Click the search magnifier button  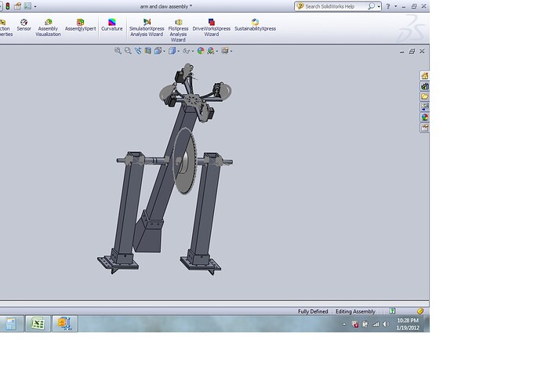(371, 6)
